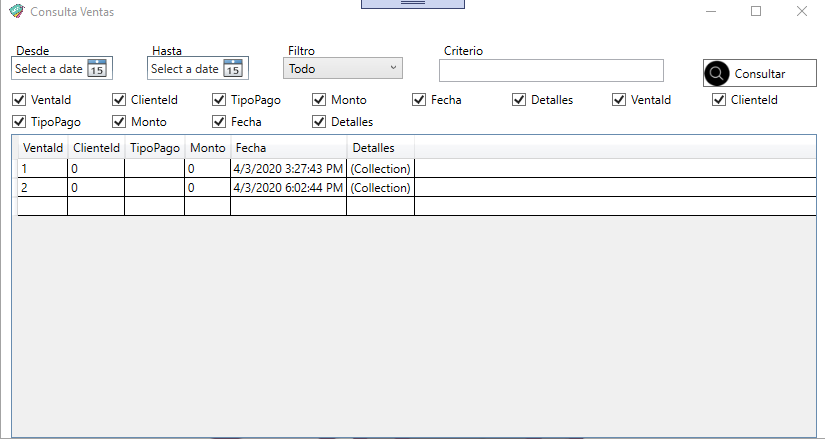Focus the Criterio text field

[551, 71]
